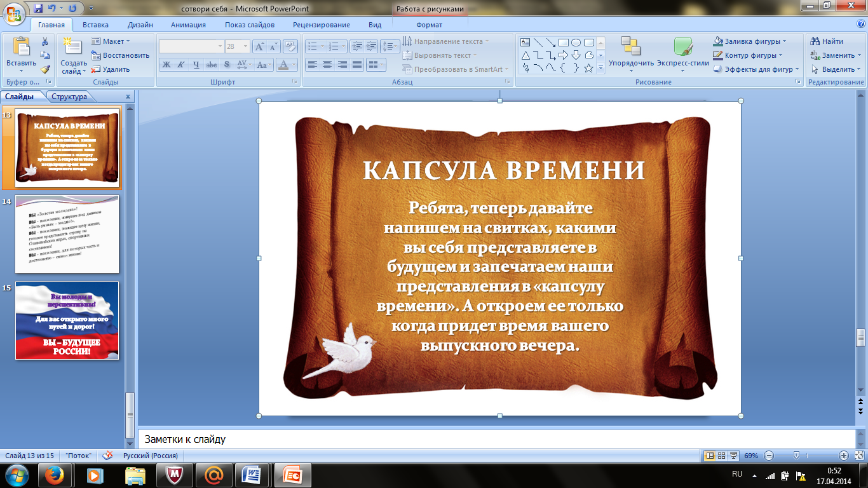Click the Create Slide icon
The width and height of the screenshot is (868, 488).
coord(74,48)
